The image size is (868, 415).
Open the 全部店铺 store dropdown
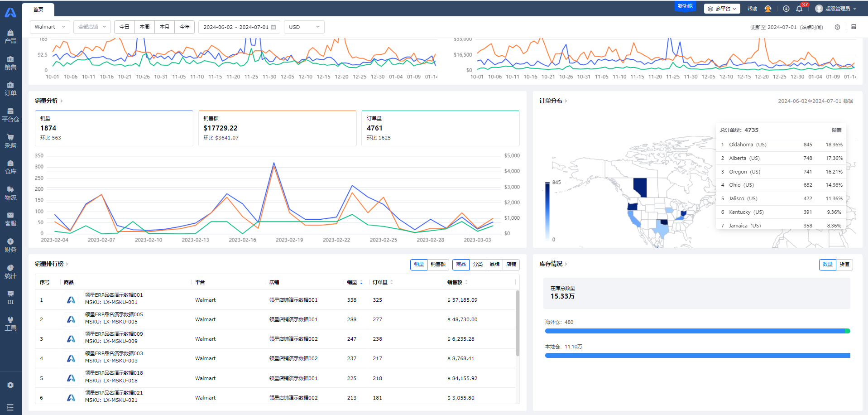pos(92,27)
